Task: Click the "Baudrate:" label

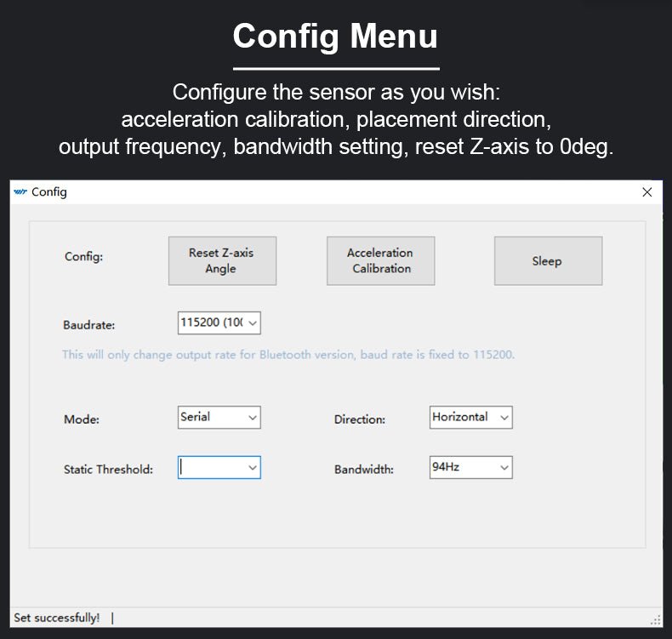Action: pyautogui.click(x=88, y=325)
